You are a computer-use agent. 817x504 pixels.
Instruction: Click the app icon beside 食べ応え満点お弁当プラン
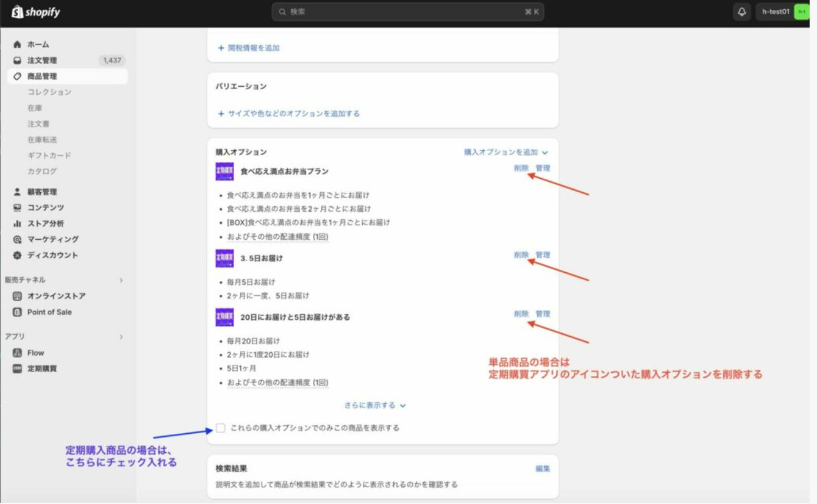pyautogui.click(x=224, y=171)
